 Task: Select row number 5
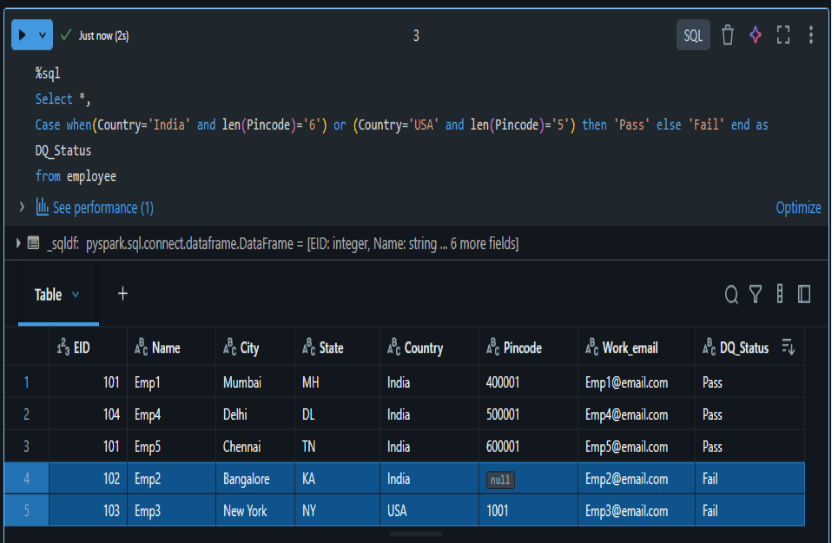(x=27, y=511)
